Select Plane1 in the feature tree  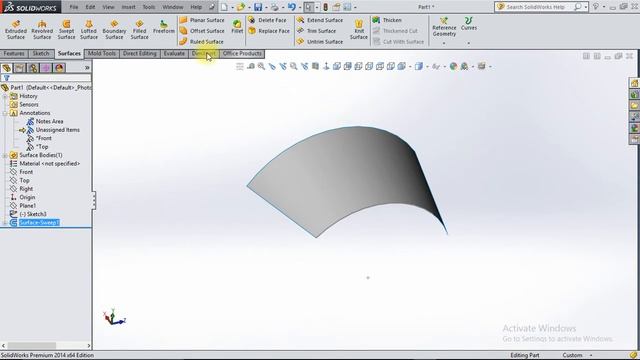coord(23,206)
